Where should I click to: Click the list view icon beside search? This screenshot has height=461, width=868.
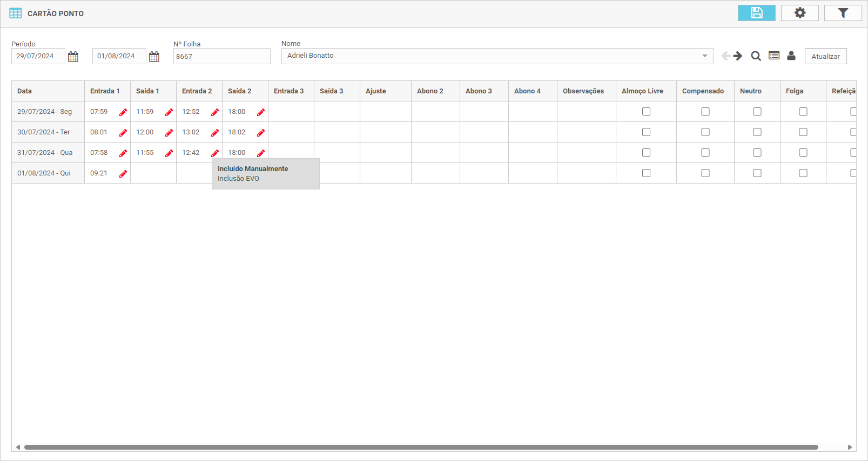pos(774,56)
